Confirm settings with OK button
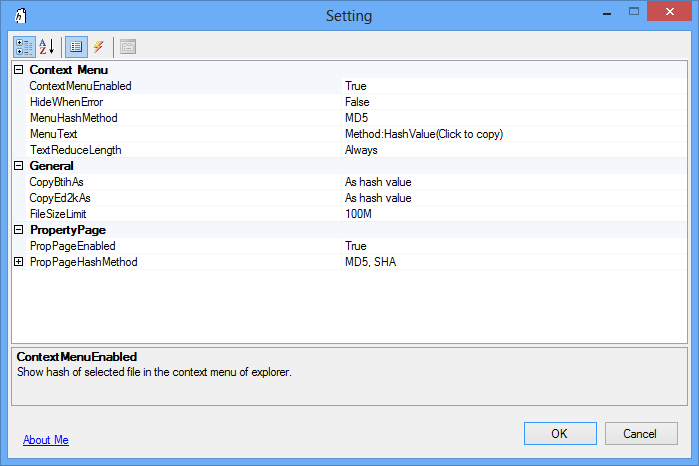 click(x=559, y=433)
